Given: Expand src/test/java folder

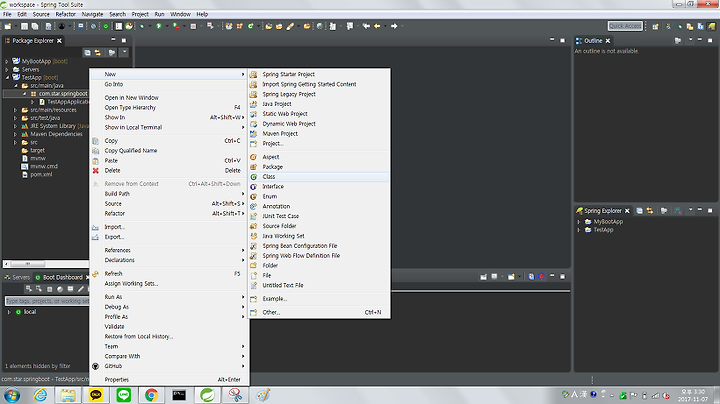Looking at the screenshot, I should point(15,118).
